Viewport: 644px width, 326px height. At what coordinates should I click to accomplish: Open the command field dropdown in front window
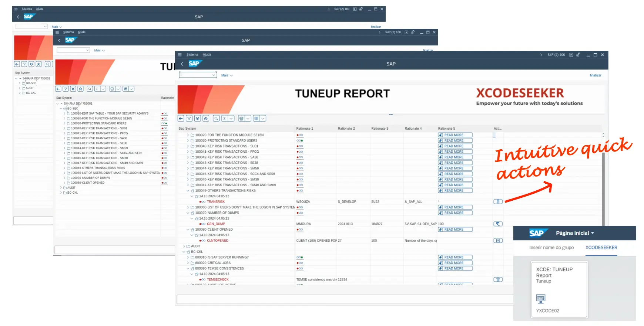[214, 75]
